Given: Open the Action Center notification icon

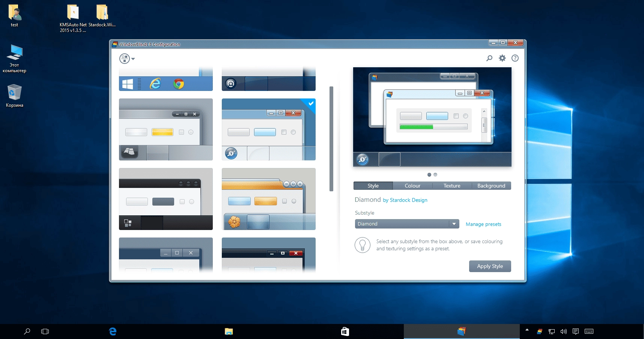Looking at the screenshot, I should pyautogui.click(x=576, y=331).
